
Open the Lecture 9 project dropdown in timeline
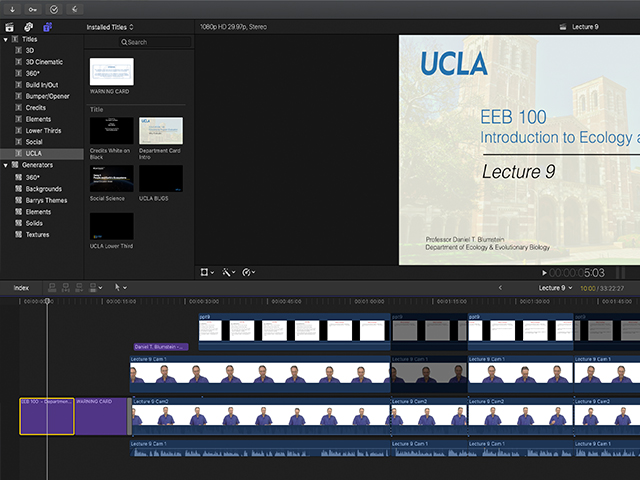tap(553, 288)
